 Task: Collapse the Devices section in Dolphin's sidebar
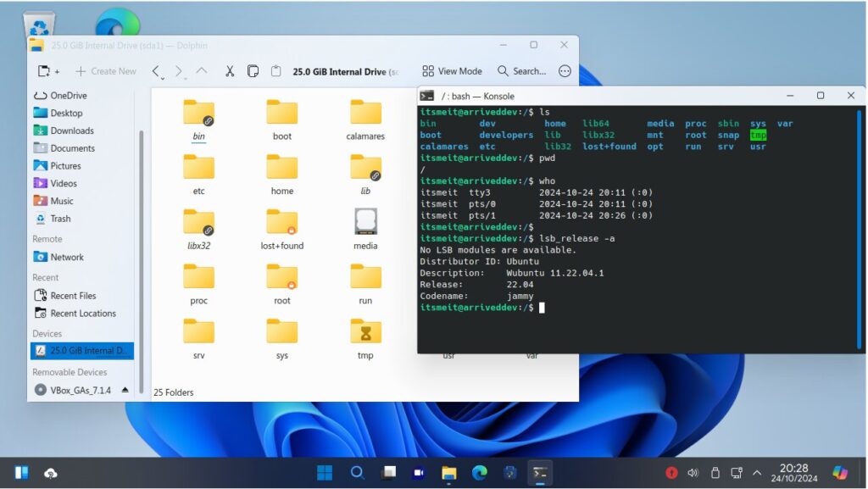[49, 333]
